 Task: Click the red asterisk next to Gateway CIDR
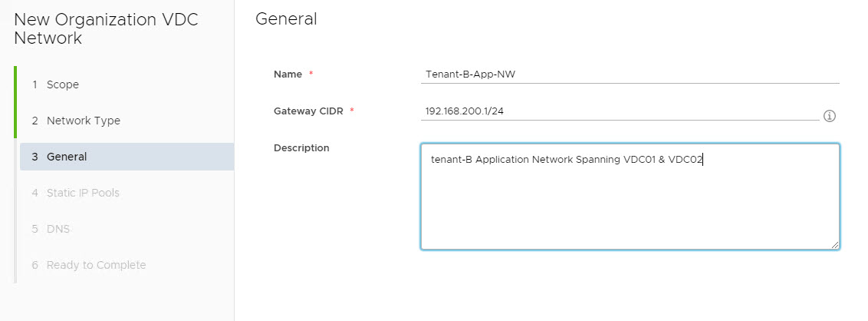pyautogui.click(x=352, y=111)
